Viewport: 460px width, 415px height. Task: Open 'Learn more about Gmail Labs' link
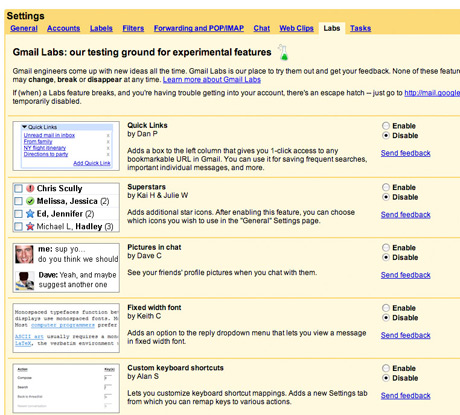pyautogui.click(x=212, y=80)
